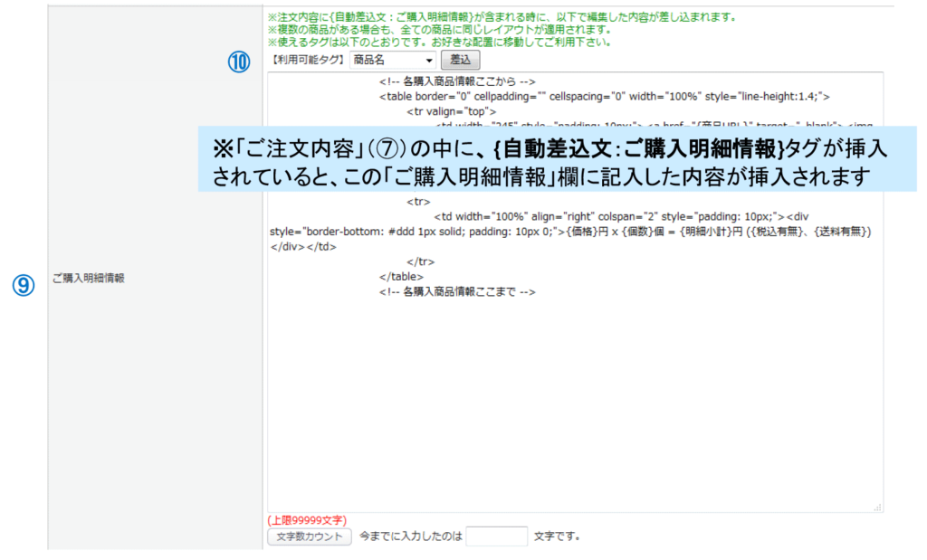The image size is (927, 560).
Task: Click the 各購入商品情報ここから comment line
Action: (x=457, y=81)
